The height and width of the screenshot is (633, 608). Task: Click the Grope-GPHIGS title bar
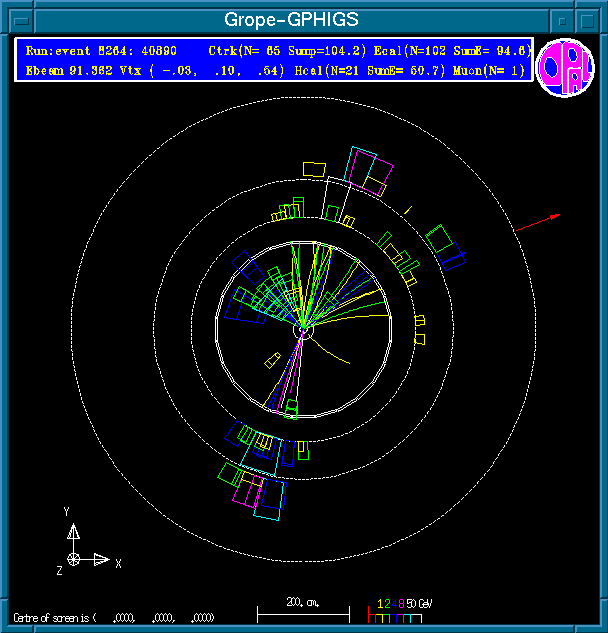click(291, 20)
